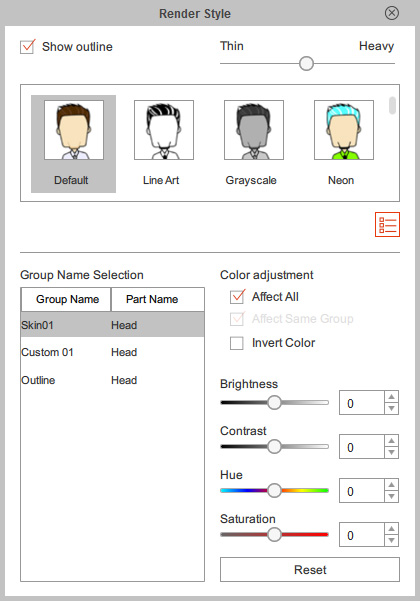Click the disabled Affect Same Group checkbox
Viewport: 420px width, 601px height.
(x=237, y=319)
